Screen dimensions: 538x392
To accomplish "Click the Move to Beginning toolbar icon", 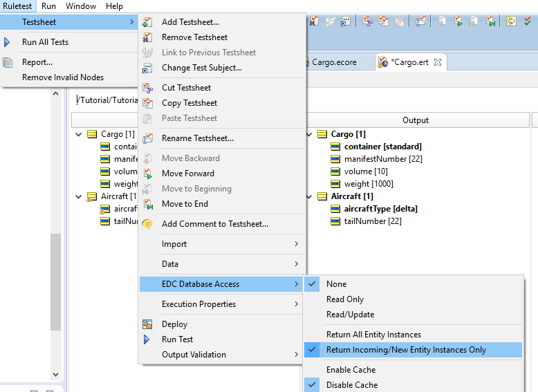I will tap(474, 21).
